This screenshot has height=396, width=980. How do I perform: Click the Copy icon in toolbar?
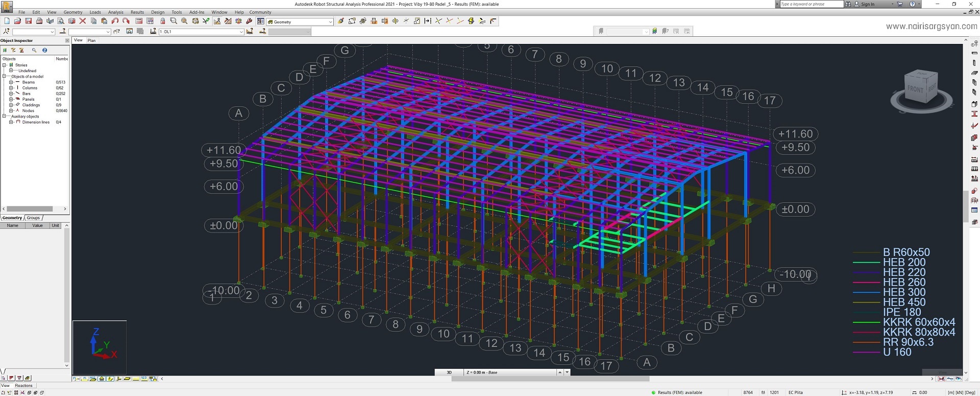[93, 21]
